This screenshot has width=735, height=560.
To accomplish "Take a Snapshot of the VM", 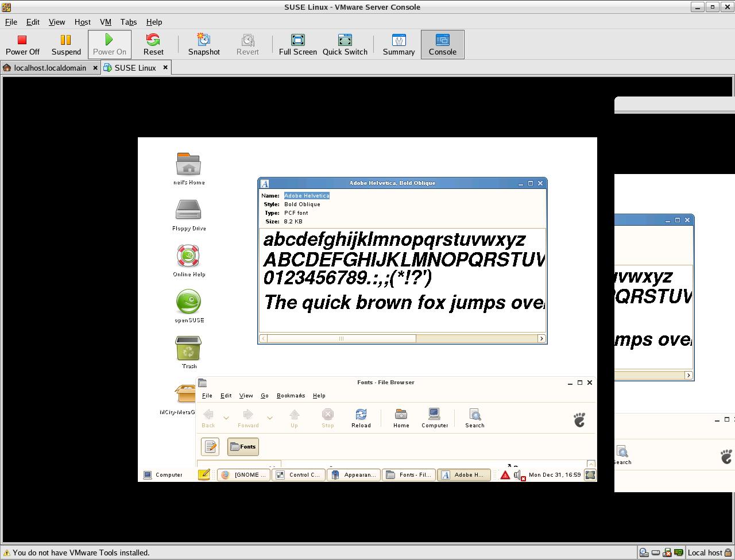I will 204,44.
